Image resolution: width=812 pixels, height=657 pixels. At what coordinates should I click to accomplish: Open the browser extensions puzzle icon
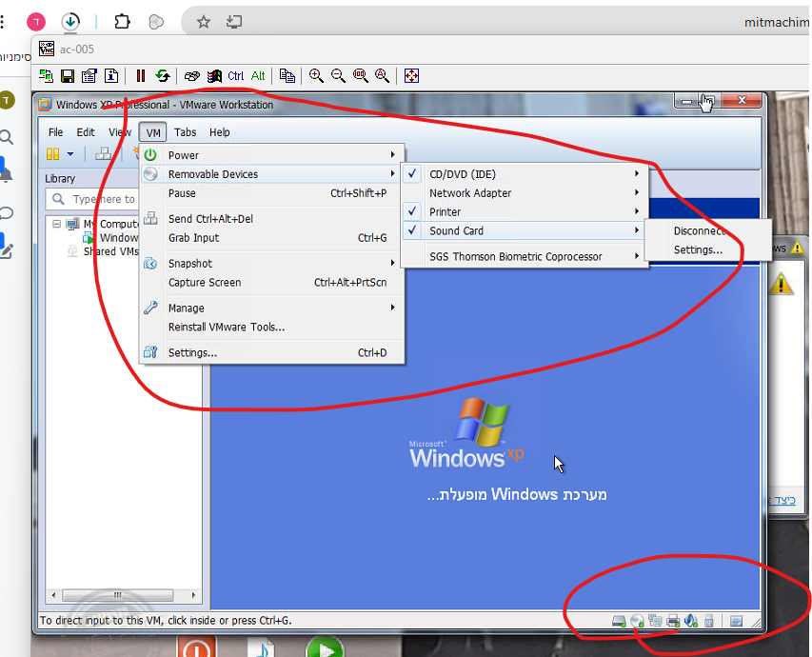click(122, 22)
